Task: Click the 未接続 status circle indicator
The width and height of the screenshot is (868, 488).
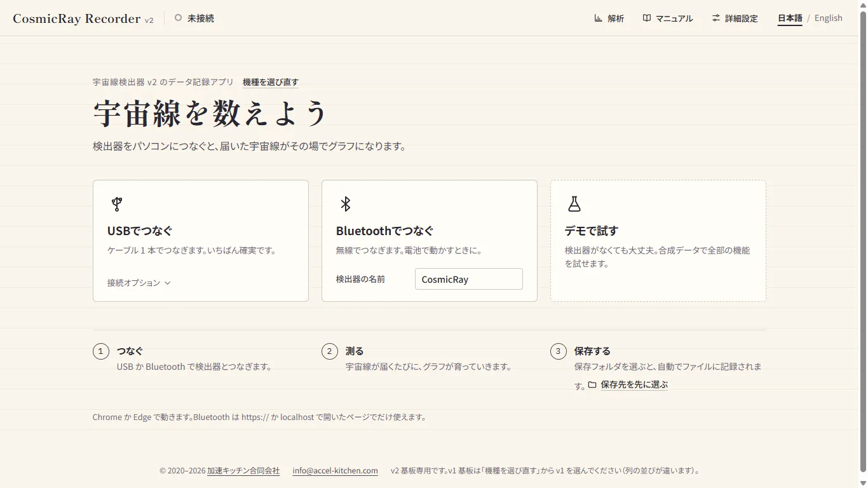Action: [179, 18]
